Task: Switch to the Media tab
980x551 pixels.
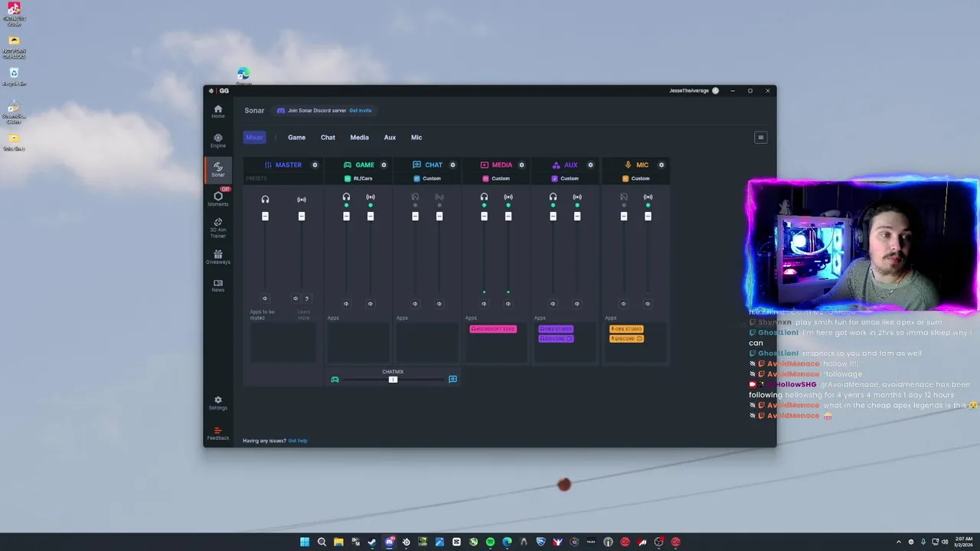Action: (359, 138)
